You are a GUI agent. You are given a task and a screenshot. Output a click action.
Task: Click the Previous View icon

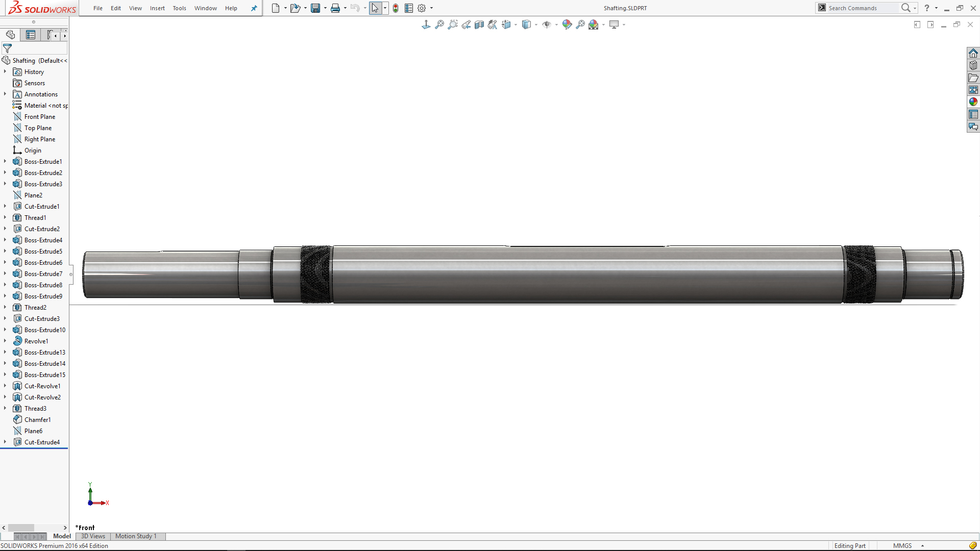[x=466, y=24]
